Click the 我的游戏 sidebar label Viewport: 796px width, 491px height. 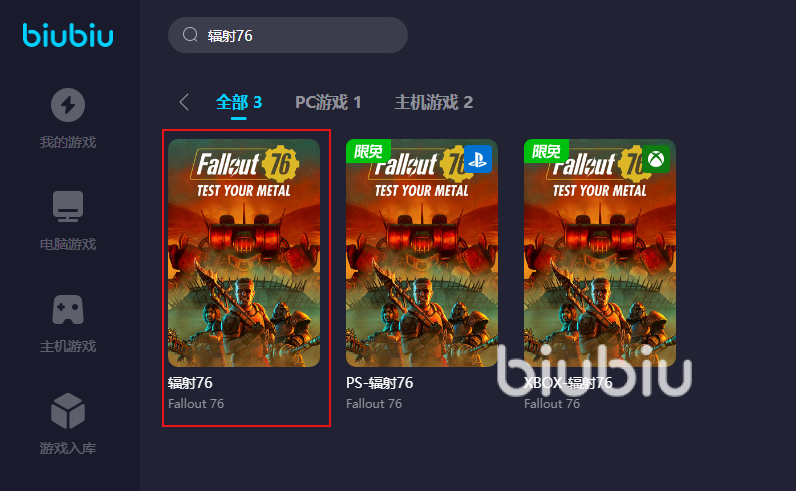[x=68, y=142]
